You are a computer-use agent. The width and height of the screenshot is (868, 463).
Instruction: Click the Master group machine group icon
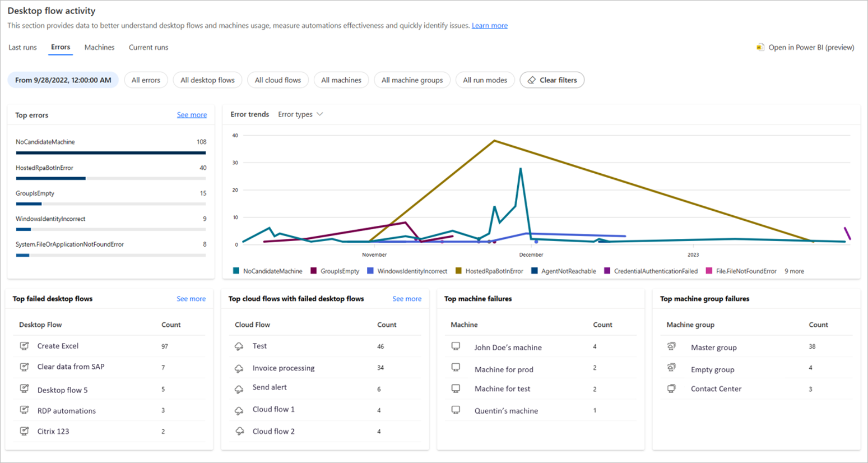coord(671,347)
